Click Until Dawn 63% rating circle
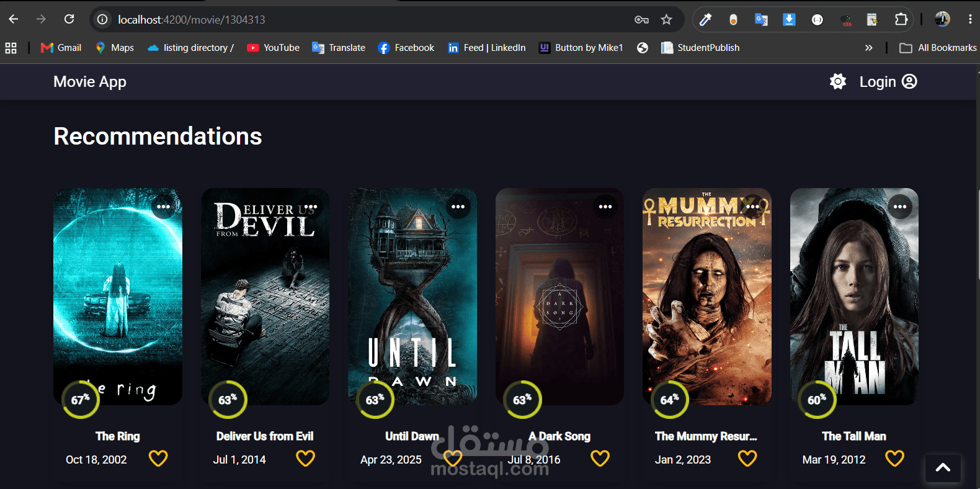This screenshot has width=980, height=489. (x=375, y=400)
